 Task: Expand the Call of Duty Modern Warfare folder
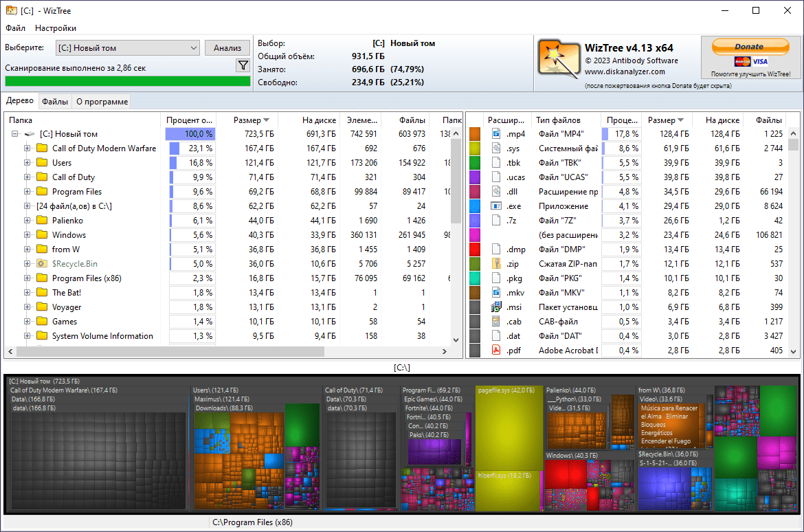click(27, 148)
